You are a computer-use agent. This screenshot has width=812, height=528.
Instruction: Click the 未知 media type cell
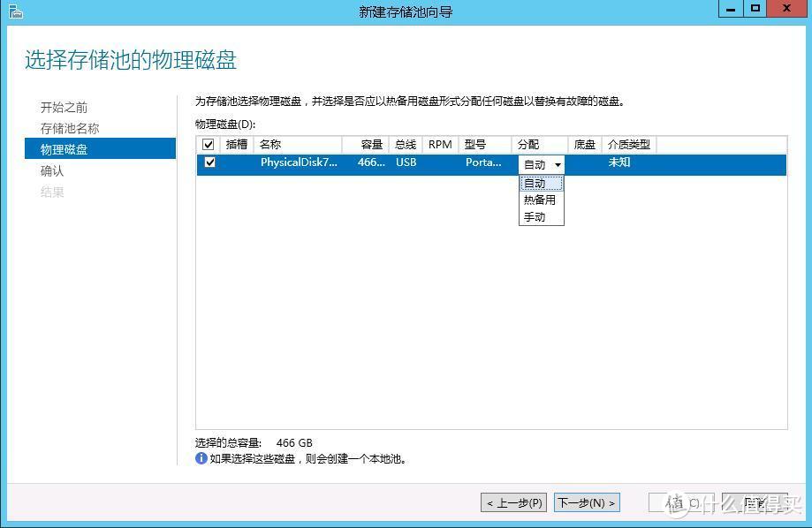point(618,162)
